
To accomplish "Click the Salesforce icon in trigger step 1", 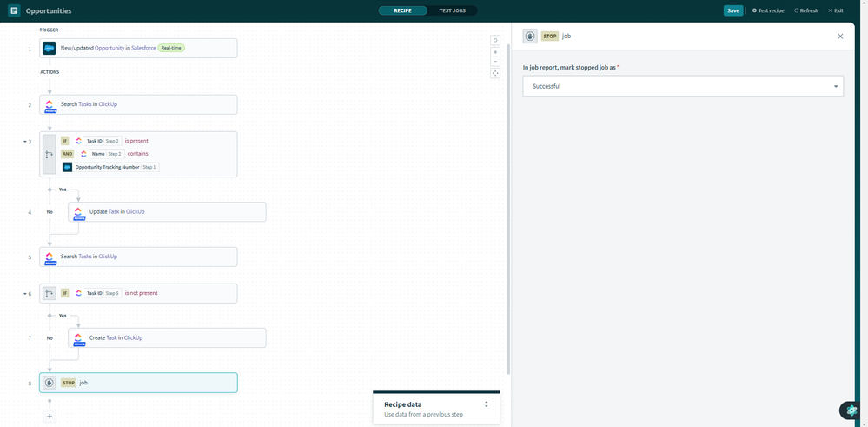I will point(50,48).
